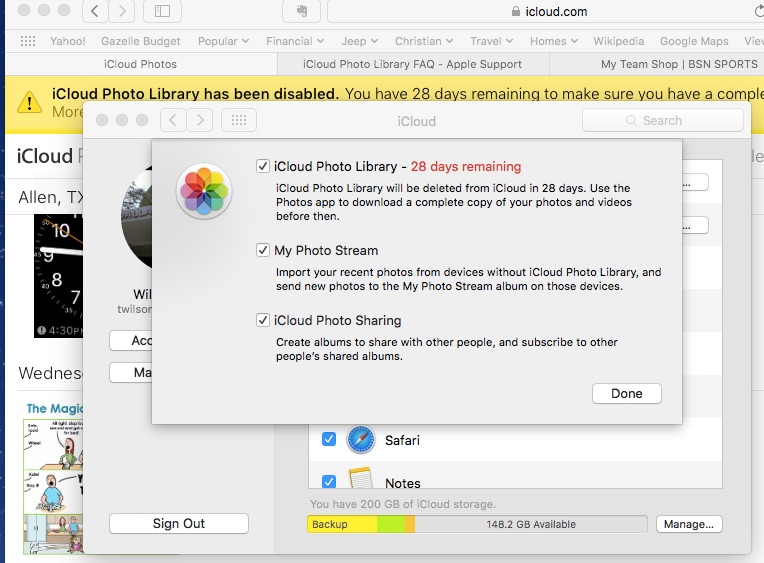Expand the Popular bookmarks folder
Screen dimensions: 764x563
[223, 41]
